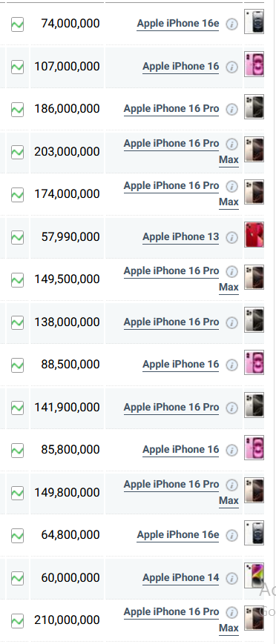Open iPhone 16 Pro Max link priced 174,000,000
276x644 pixels.
click(x=181, y=193)
